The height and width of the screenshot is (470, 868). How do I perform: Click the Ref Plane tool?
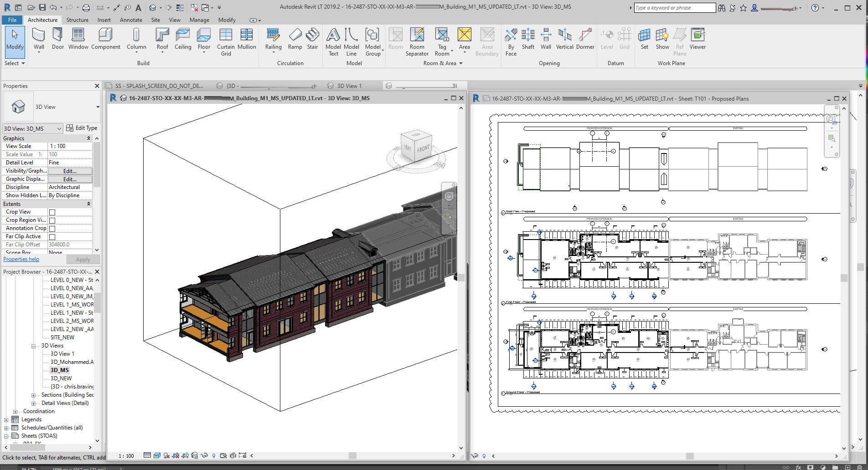tap(679, 41)
